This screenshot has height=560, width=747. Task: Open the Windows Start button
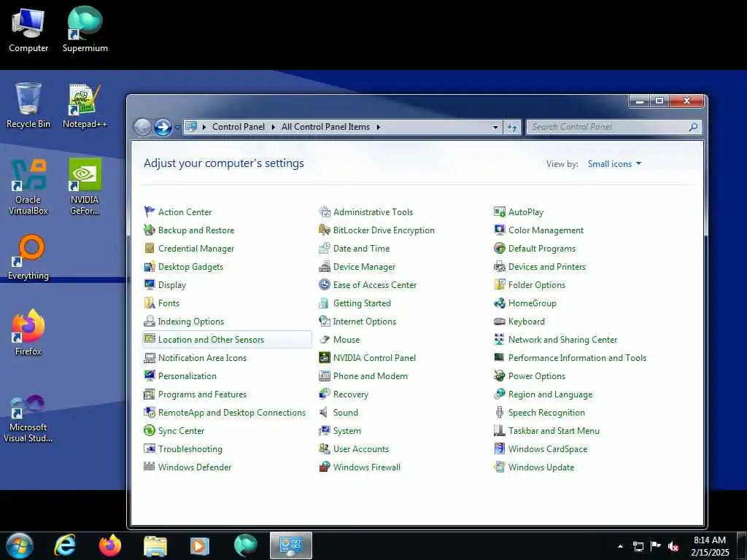20,545
